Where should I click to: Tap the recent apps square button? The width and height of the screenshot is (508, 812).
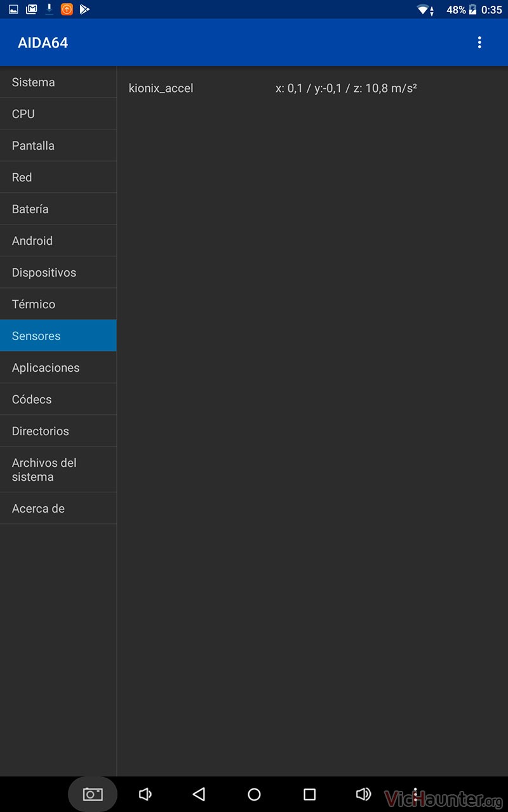pyautogui.click(x=309, y=794)
